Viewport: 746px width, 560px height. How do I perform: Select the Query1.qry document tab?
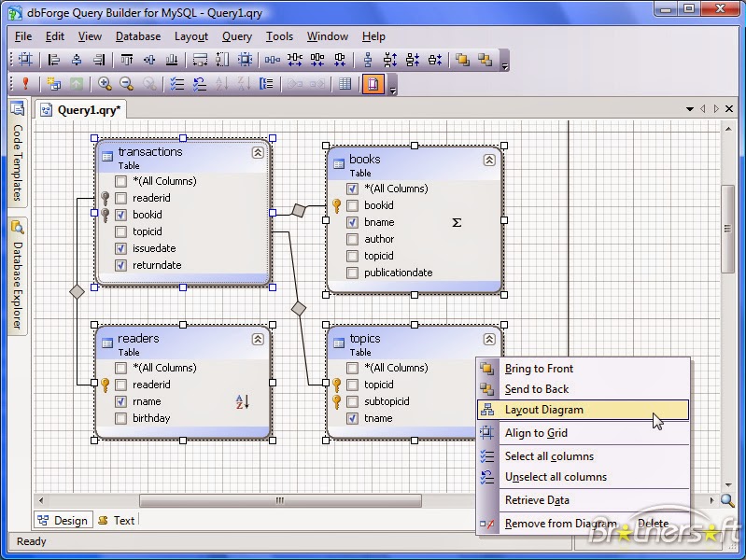coord(81,110)
